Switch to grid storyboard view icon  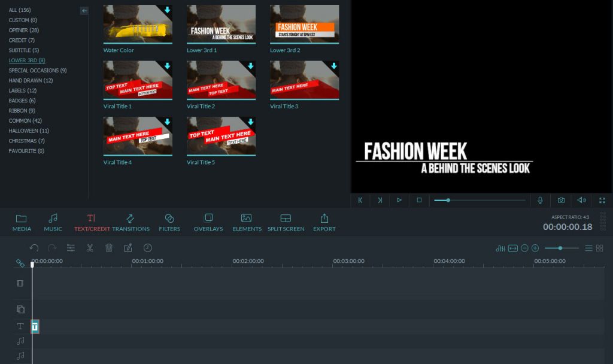coord(600,248)
